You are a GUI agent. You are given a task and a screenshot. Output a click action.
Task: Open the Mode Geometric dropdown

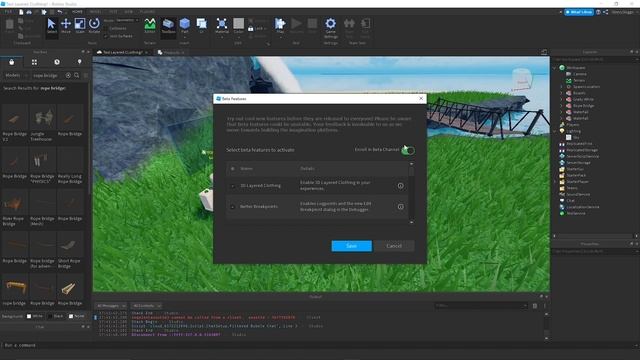click(127, 20)
